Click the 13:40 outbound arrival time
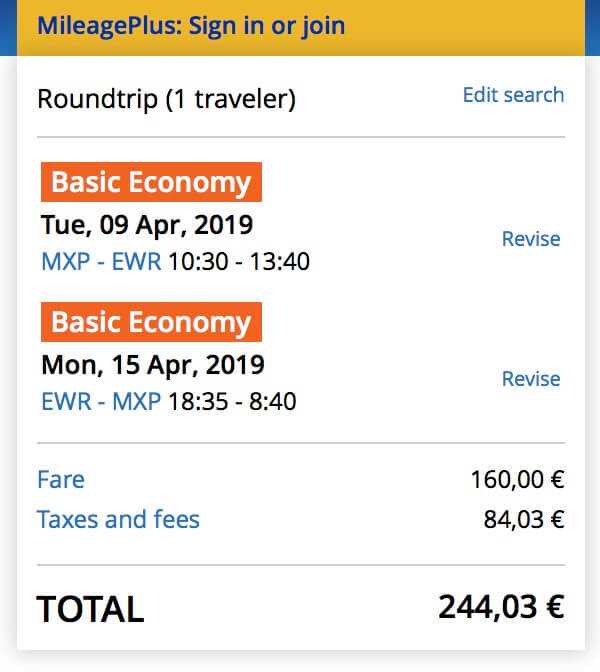The width and height of the screenshot is (600, 672). point(279,261)
